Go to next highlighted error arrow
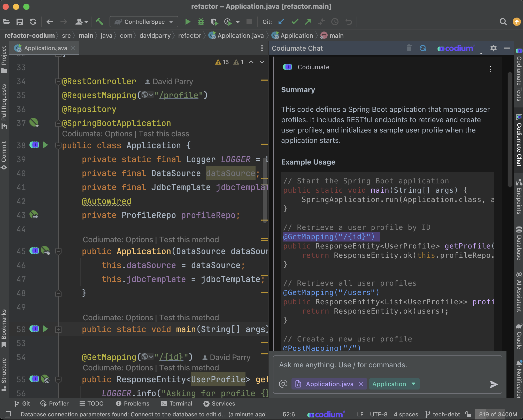Viewport: 523px width, 420px height. tap(262, 62)
